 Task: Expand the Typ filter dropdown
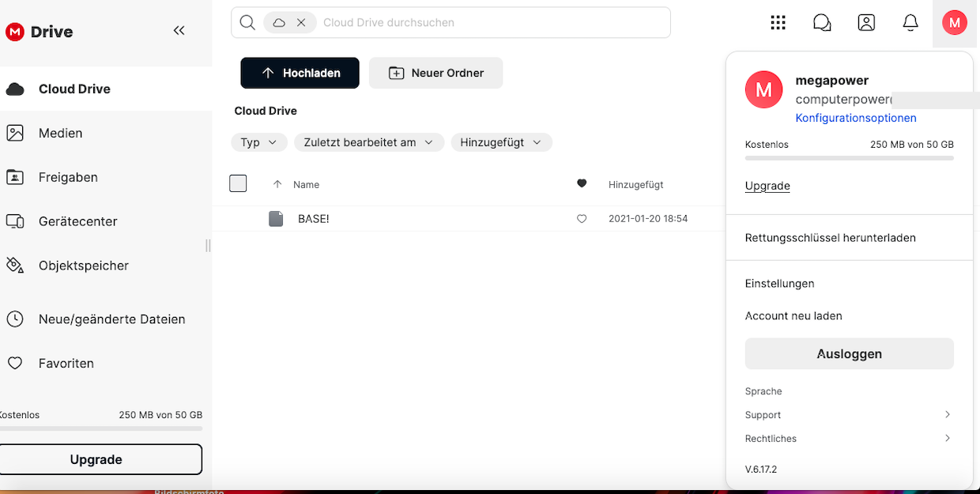point(258,142)
